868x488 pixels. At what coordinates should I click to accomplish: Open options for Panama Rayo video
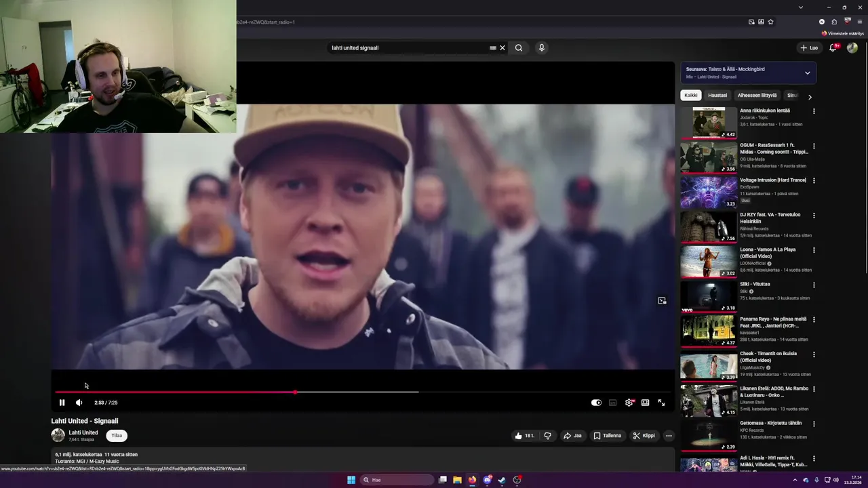click(x=814, y=319)
